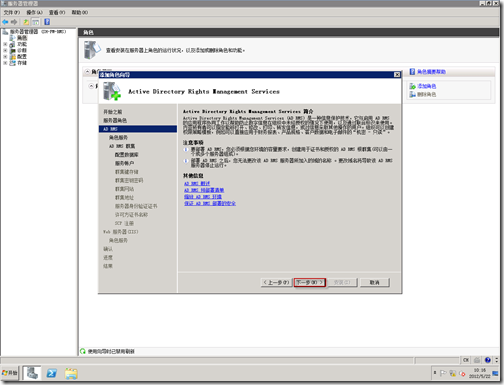This screenshot has height=385, width=504.
Task: Click 取消 button in wizard
Action: pyautogui.click(x=375, y=283)
